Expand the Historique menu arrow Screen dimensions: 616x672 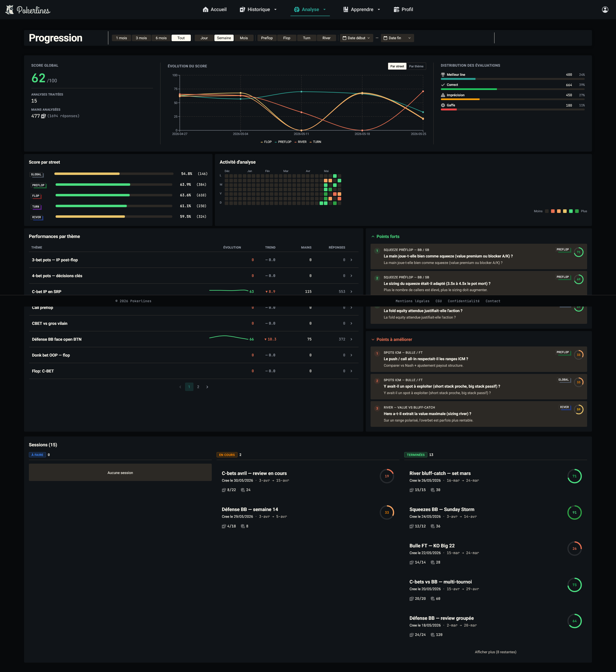[275, 10]
